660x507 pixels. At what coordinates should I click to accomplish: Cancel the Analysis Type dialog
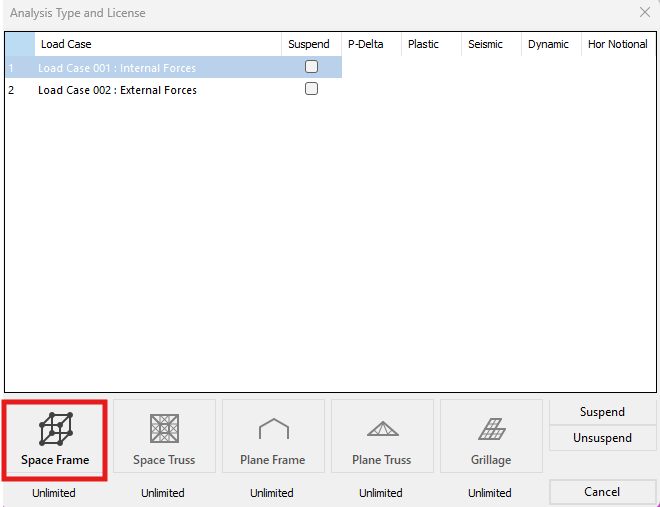point(602,492)
